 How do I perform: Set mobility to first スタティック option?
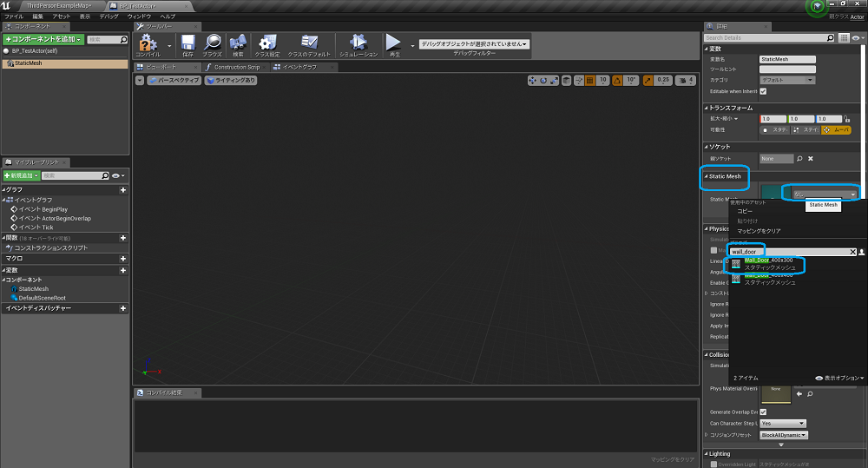774,130
